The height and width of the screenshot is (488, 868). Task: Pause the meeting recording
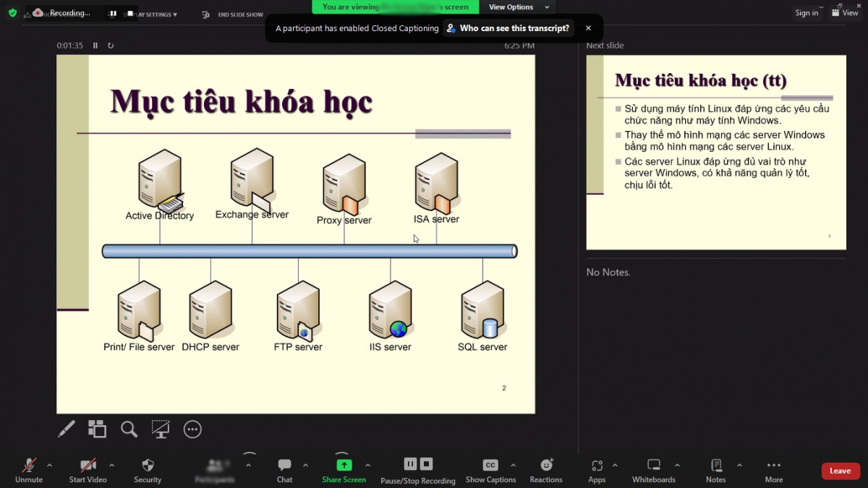point(410,464)
